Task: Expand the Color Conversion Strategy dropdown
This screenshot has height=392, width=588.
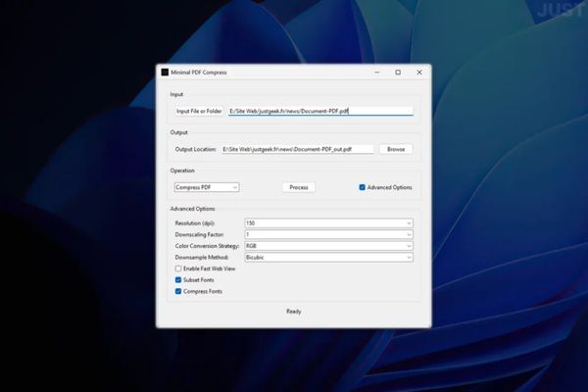Action: click(x=328, y=246)
